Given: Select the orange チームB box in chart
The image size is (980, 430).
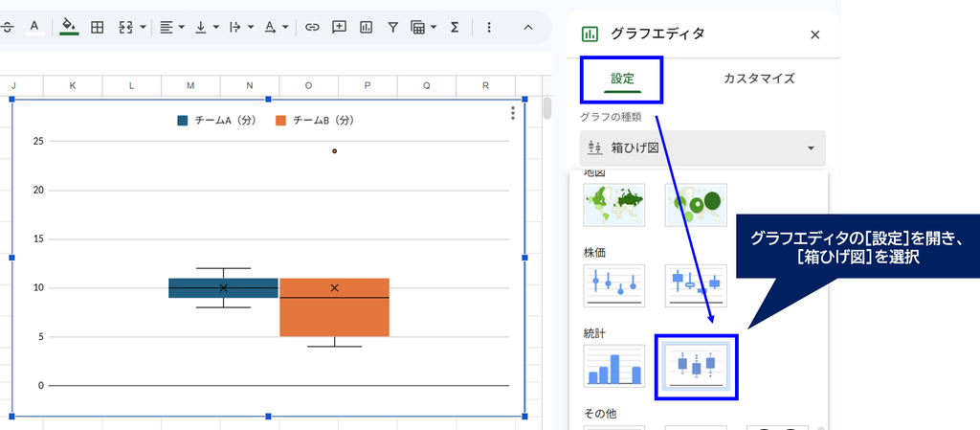Looking at the screenshot, I should point(334,307).
